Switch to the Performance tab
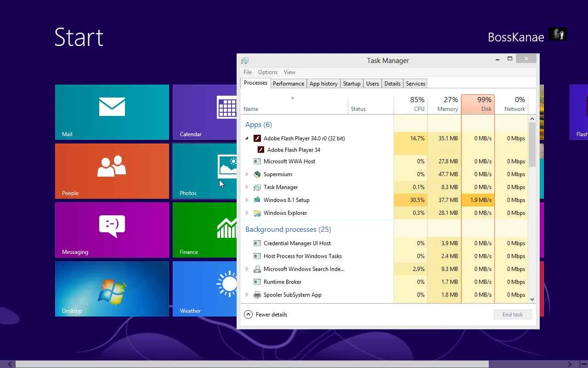The height and width of the screenshot is (368, 588). point(288,84)
